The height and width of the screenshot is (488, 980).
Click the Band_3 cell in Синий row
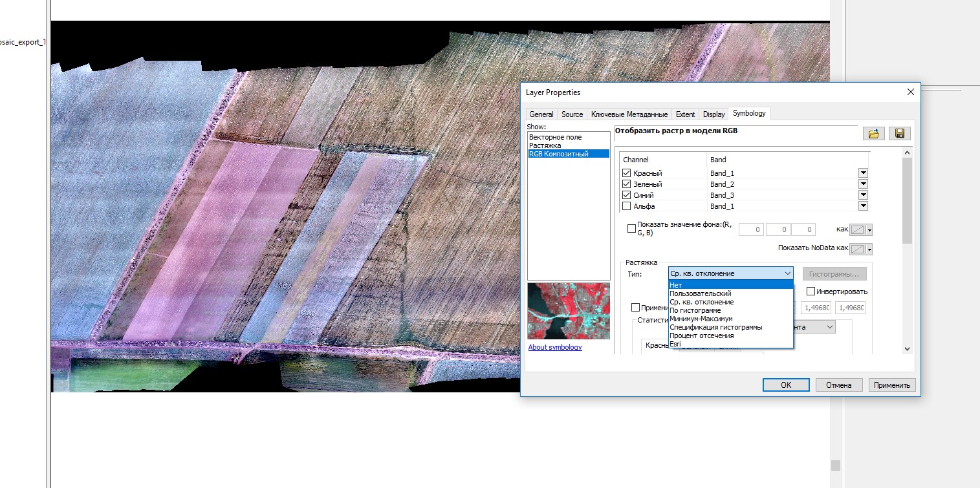coord(782,195)
